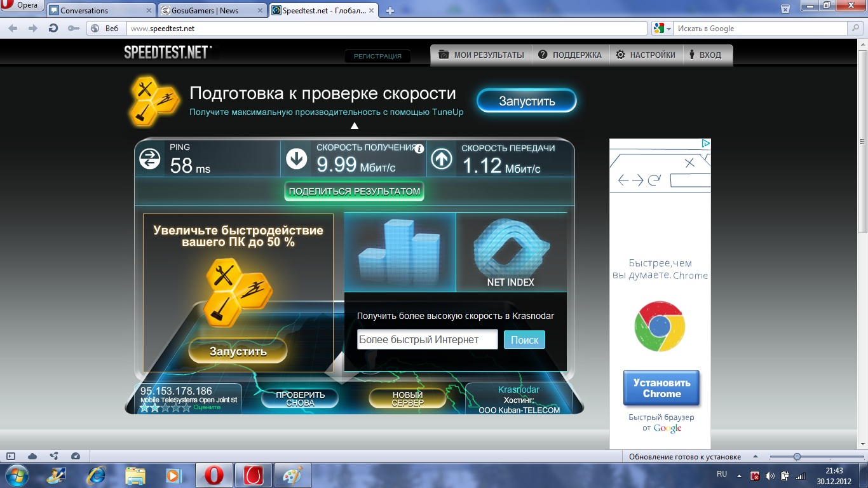868x488 pixels.
Task: Click the Более быстрый Интернет input field
Action: pyautogui.click(x=427, y=339)
